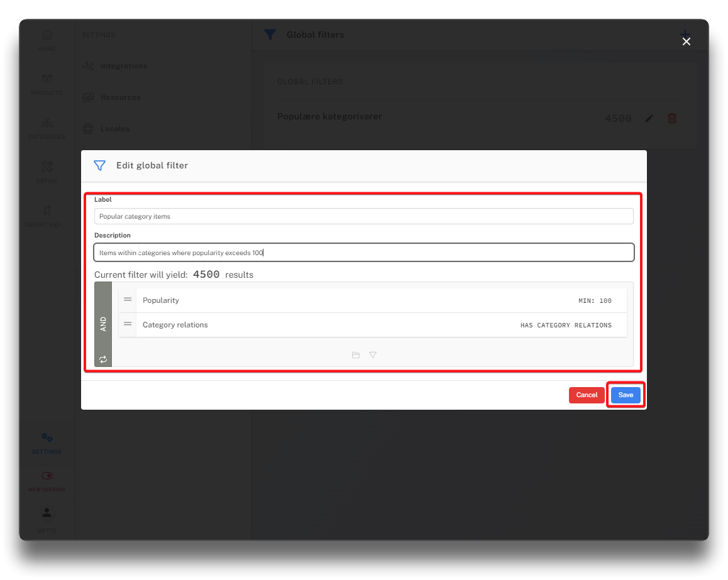Click the 4500 results count

pyautogui.click(x=206, y=274)
